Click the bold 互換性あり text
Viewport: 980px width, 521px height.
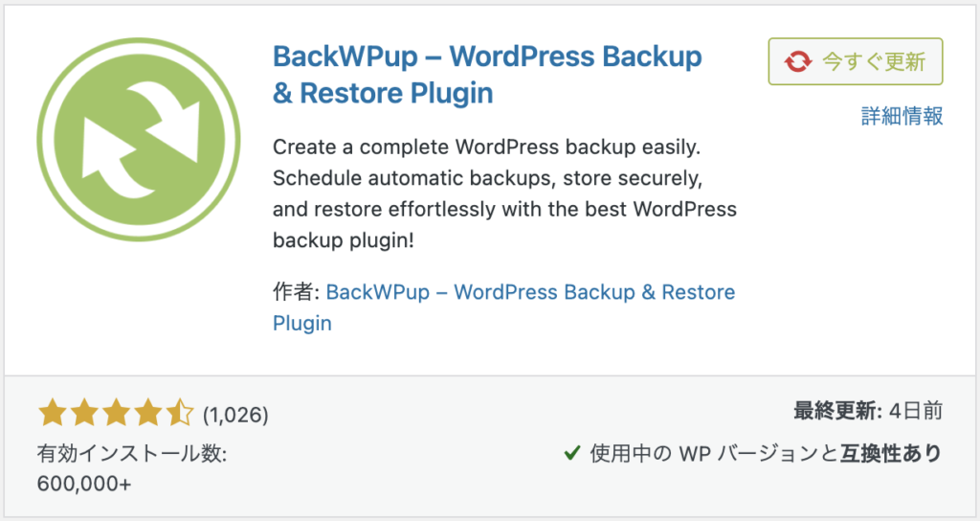pyautogui.click(x=892, y=453)
